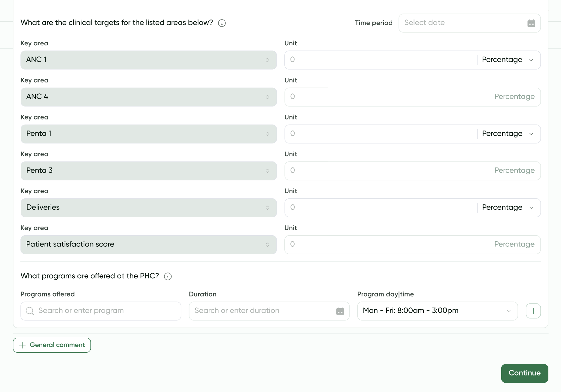Click info icon beside PHC programs question

coord(168,276)
